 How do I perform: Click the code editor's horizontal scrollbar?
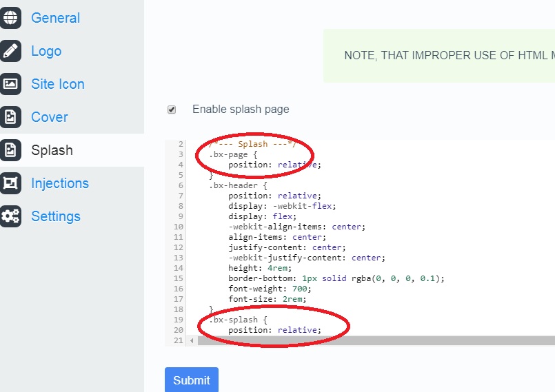(x=372, y=340)
